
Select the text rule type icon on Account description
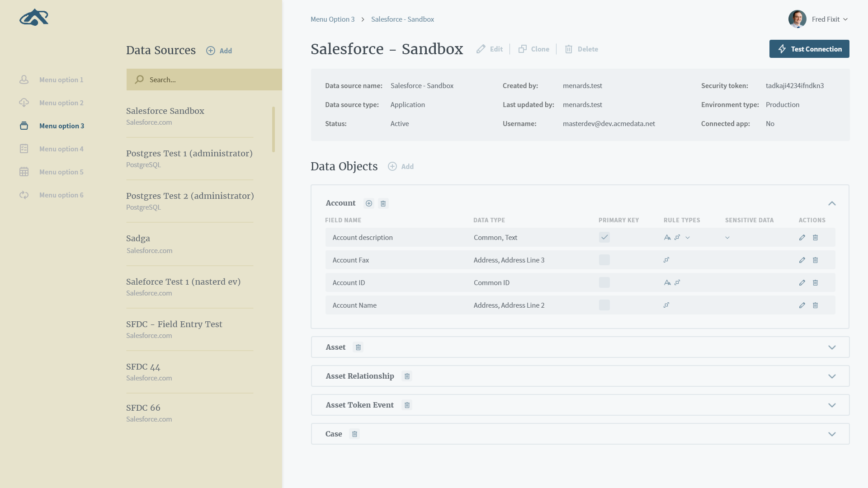point(668,237)
